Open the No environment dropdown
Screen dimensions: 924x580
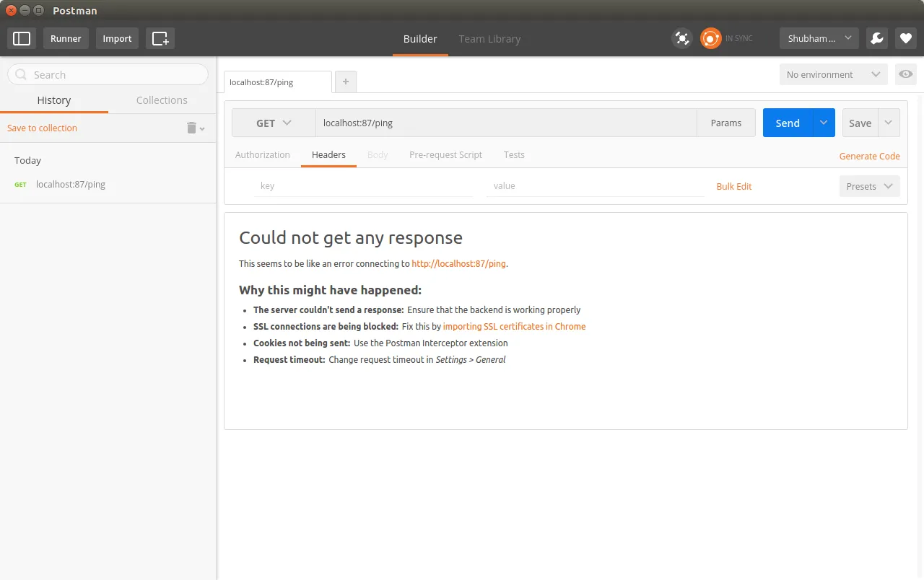tap(834, 74)
